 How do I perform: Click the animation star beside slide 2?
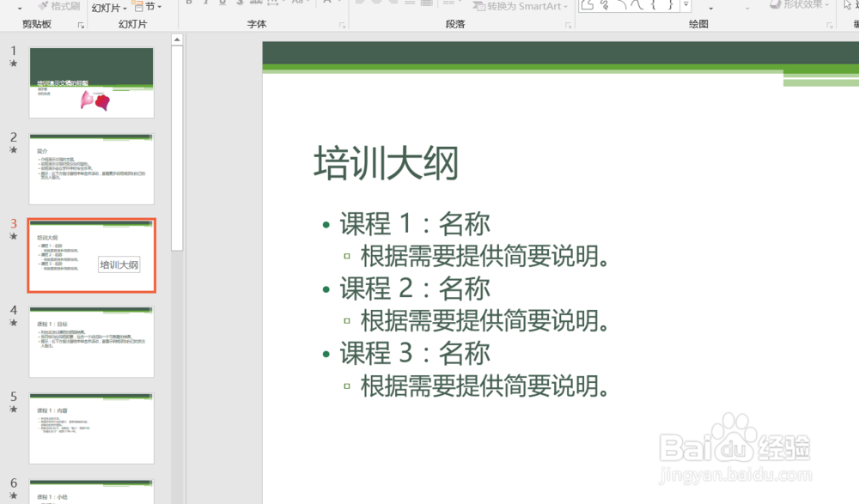pos(14,150)
